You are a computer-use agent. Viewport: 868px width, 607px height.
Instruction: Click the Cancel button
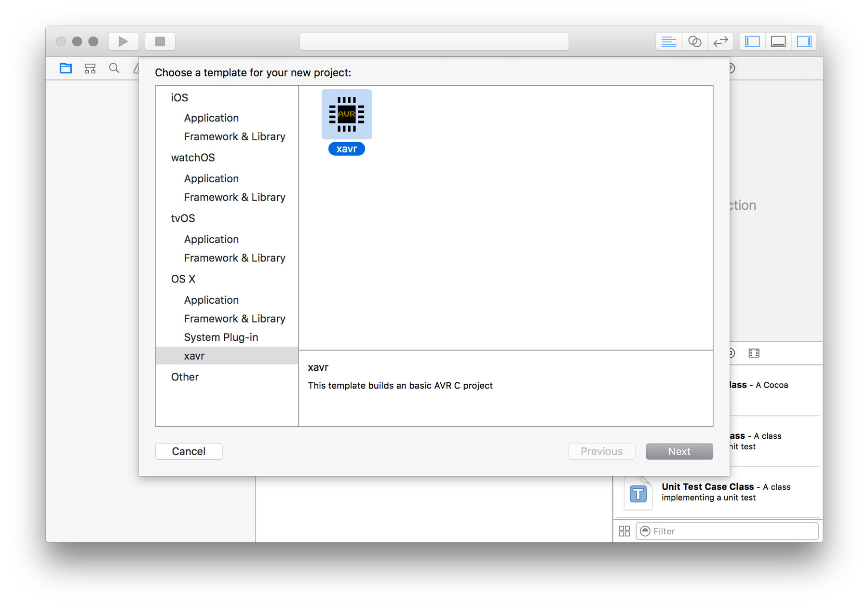[x=189, y=451]
